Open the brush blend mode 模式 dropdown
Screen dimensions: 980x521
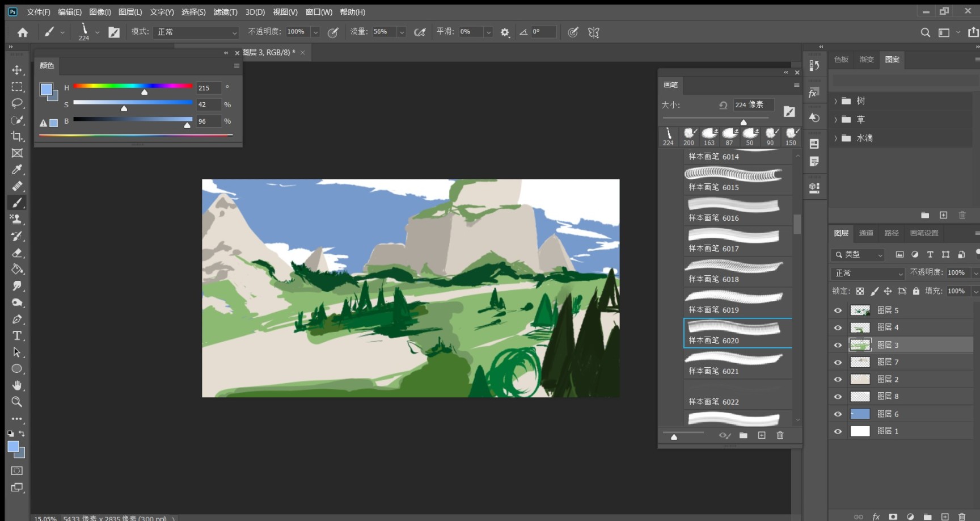pos(196,32)
